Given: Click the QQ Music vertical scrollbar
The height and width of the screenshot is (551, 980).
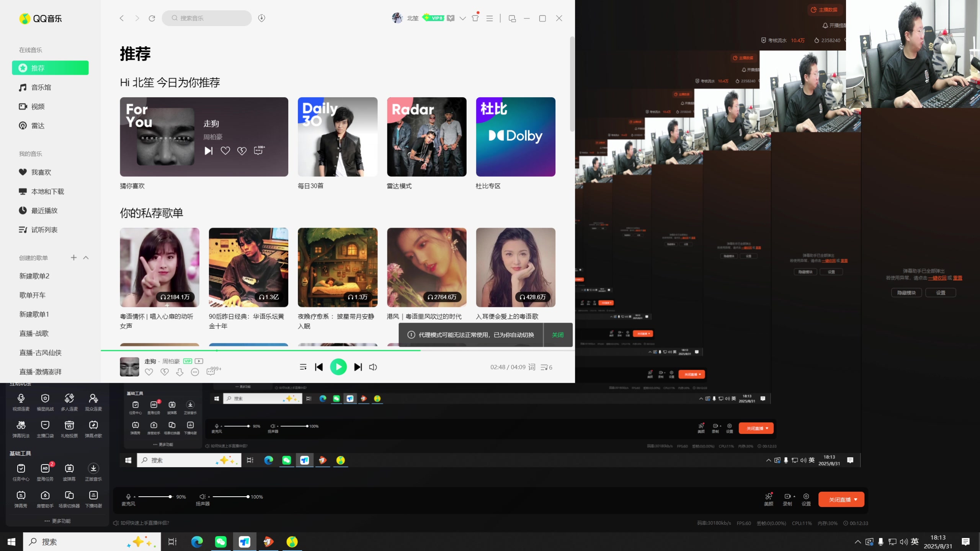Looking at the screenshot, I should 572,84.
